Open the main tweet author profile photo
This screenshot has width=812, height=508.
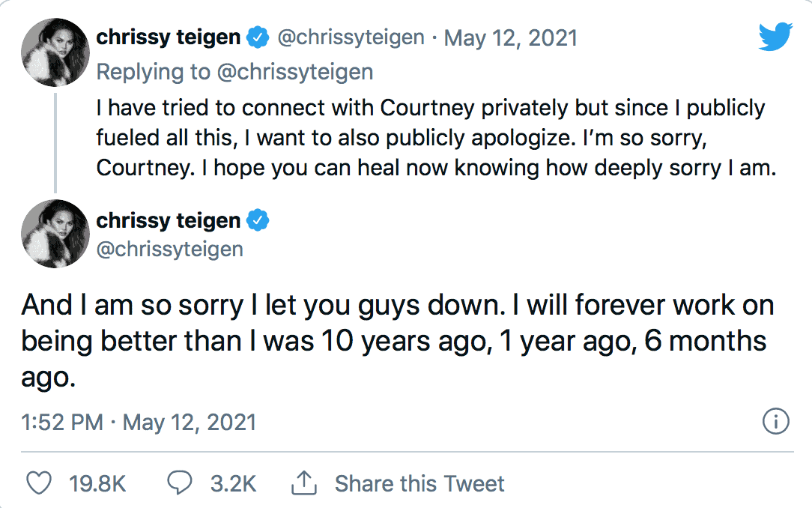click(55, 234)
